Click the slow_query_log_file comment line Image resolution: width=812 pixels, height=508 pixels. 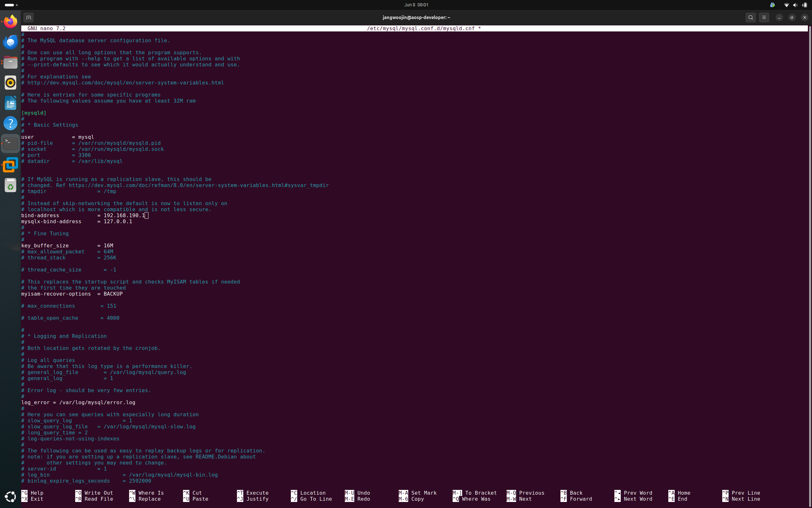click(108, 427)
